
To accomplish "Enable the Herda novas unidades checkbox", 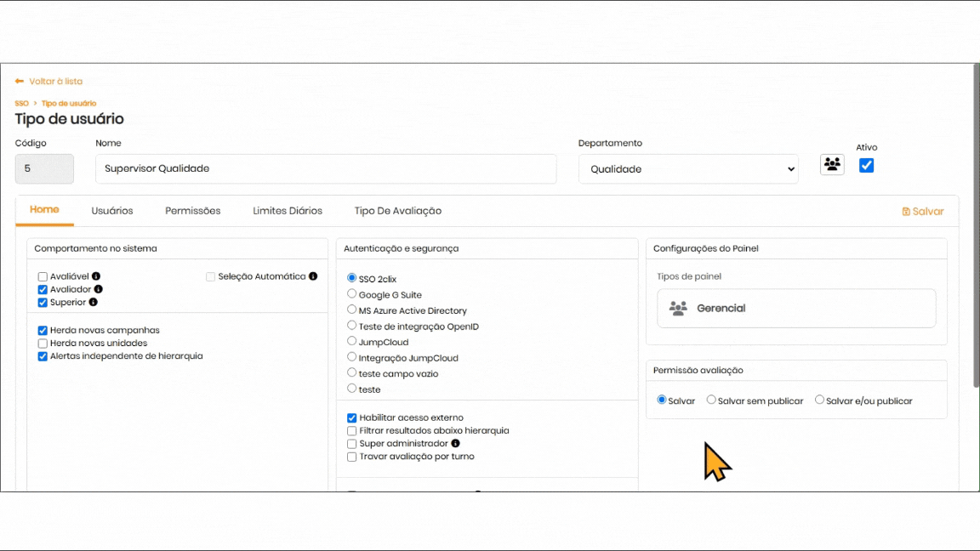I will tap(43, 344).
